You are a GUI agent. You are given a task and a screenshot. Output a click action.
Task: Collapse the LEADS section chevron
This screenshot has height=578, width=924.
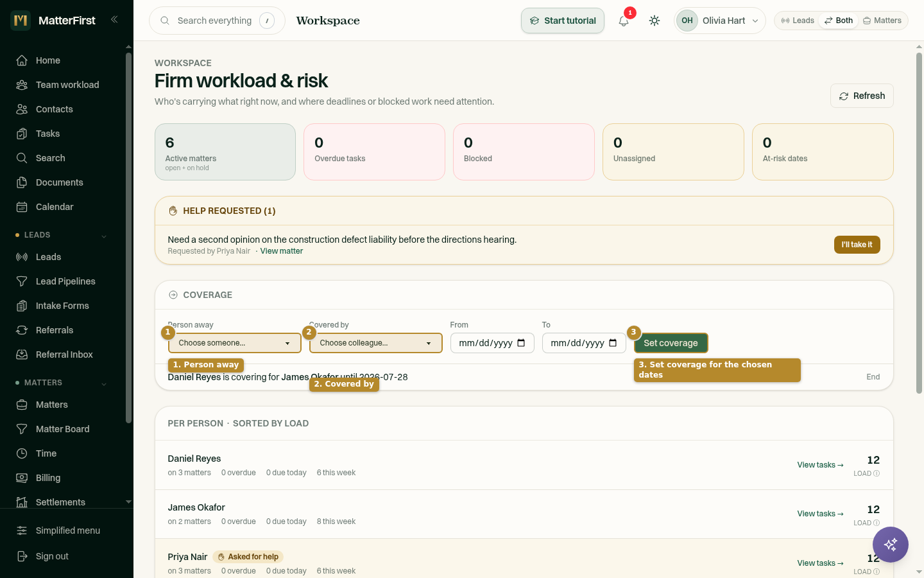[x=104, y=236]
